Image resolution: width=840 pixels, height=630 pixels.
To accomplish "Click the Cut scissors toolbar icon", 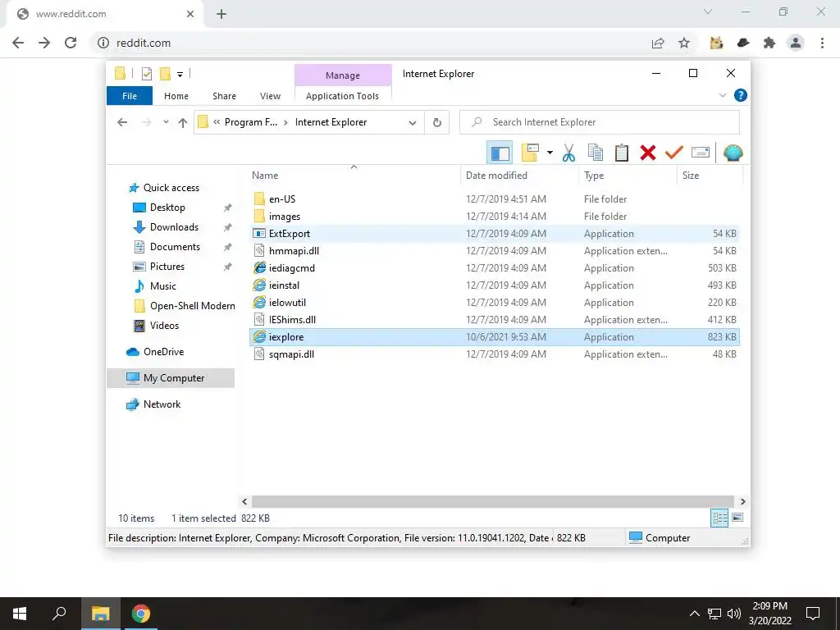I will 569,153.
